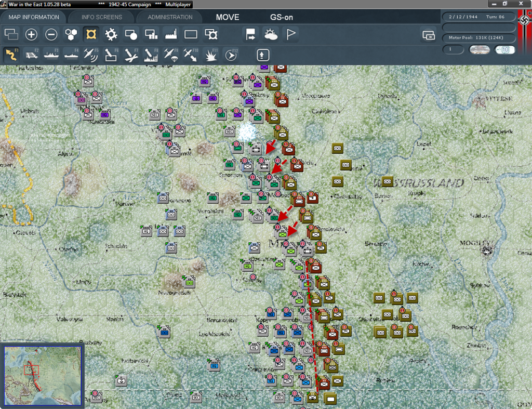The image size is (532, 409).
Task: Click the Alytus town label
Action: tap(65, 154)
